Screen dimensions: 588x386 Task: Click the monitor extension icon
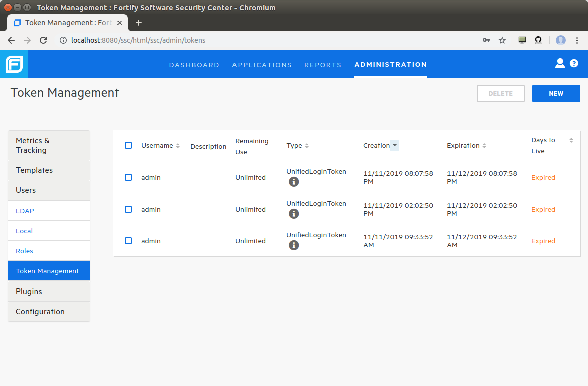(522, 40)
